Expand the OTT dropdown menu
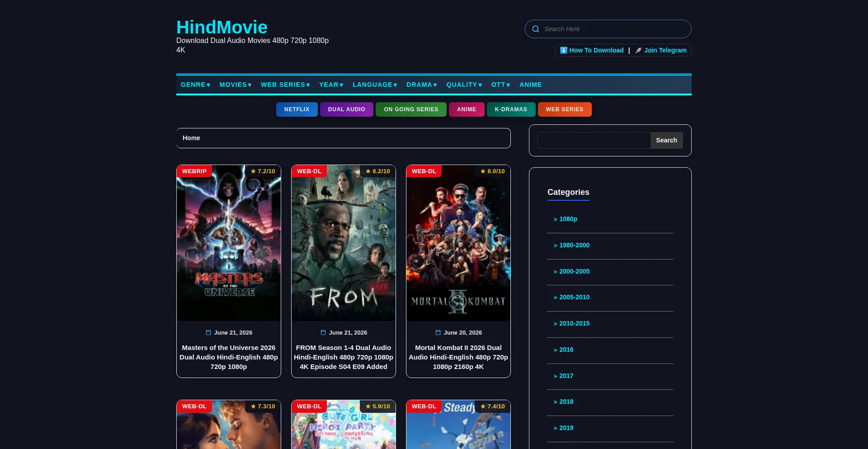 tap(501, 85)
